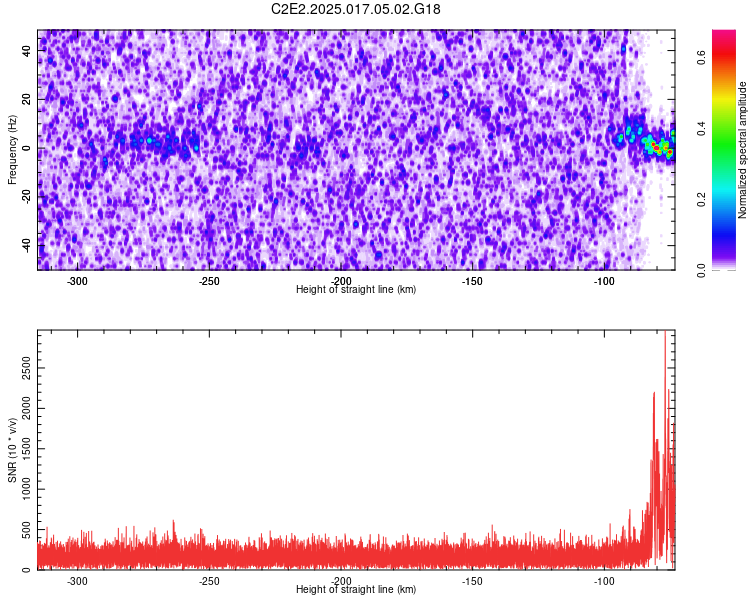Screen dimensions: 750x600
Task: Click the -150 tick label under the SNR plot
Action: (473, 581)
